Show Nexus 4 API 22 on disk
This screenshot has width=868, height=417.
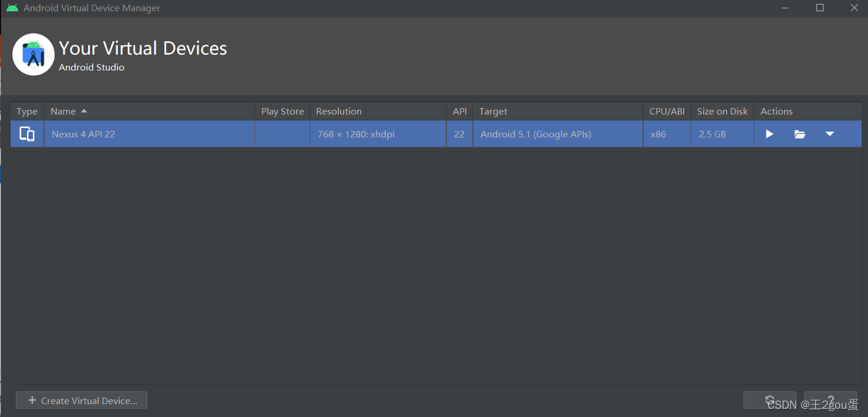[x=800, y=134]
